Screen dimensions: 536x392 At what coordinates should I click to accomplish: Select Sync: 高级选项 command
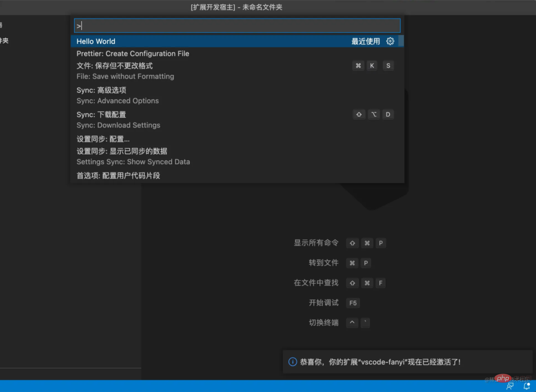pyautogui.click(x=101, y=90)
